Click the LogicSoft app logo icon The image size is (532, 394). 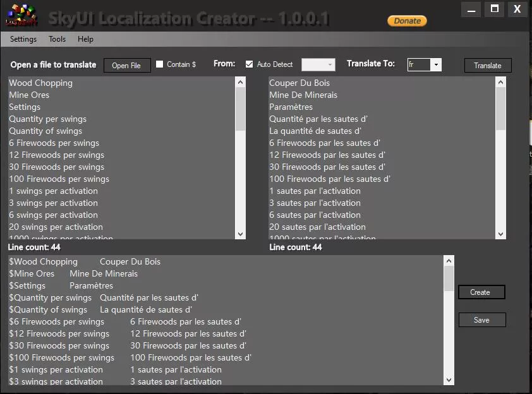pos(21,15)
